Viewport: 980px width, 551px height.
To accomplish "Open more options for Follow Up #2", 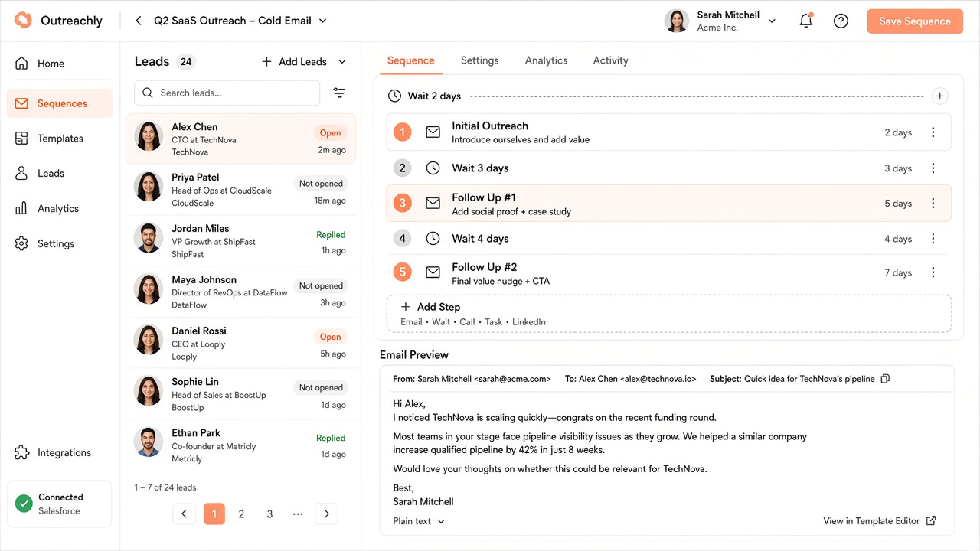I will click(x=933, y=272).
